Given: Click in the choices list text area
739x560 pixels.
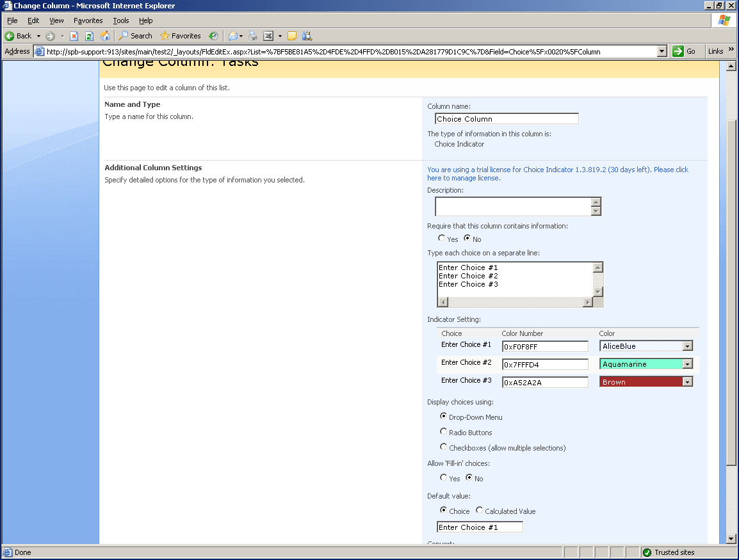Looking at the screenshot, I should pyautogui.click(x=515, y=279).
